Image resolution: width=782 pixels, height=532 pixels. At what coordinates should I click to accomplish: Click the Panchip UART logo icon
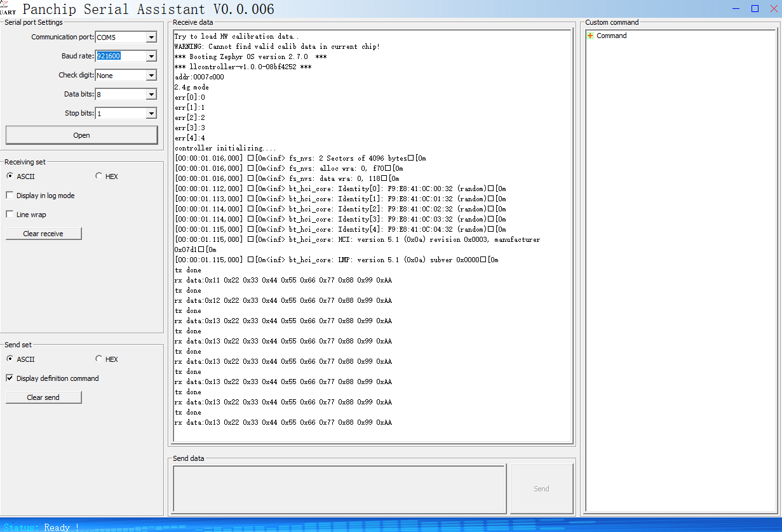8,8
